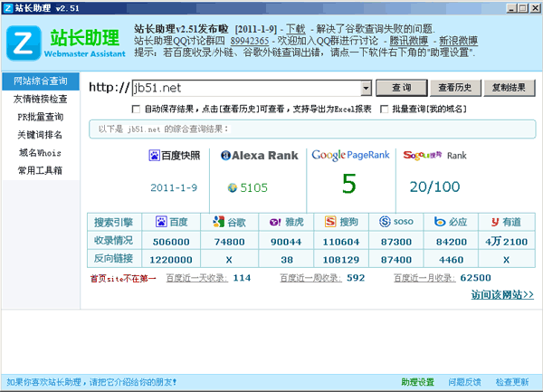The width and height of the screenshot is (543, 392).
Task: Click red 首页site不在第一 warning text
Action: (123, 279)
